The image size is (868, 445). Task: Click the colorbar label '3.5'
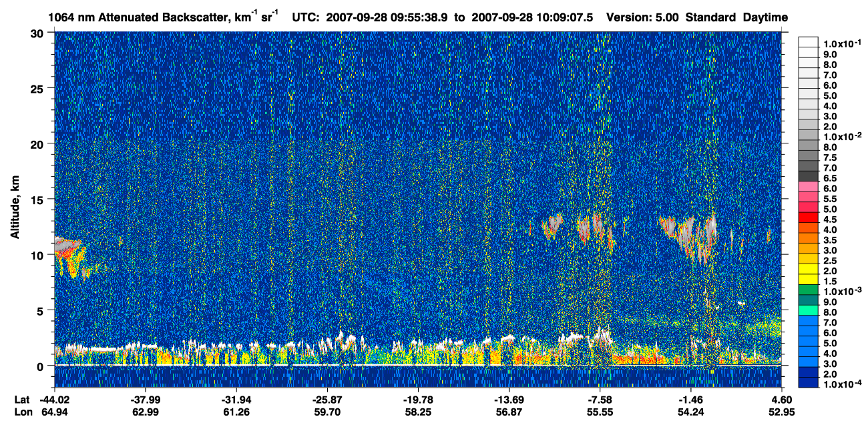pyautogui.click(x=831, y=240)
